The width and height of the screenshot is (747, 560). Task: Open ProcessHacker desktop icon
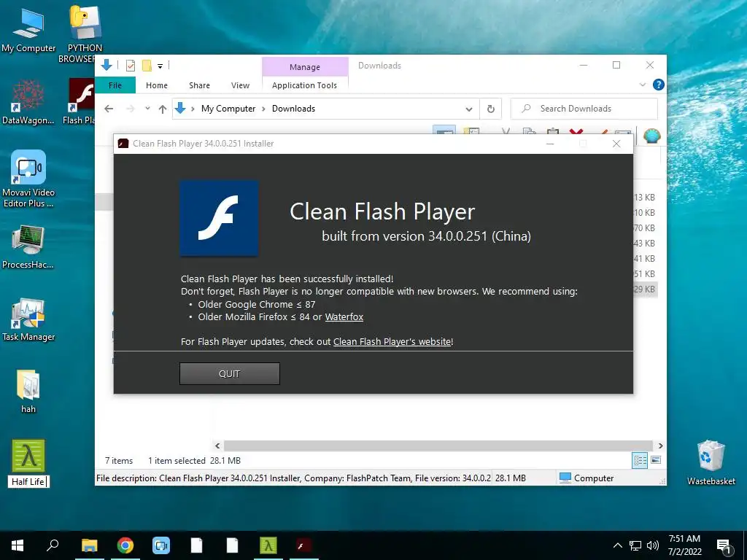click(x=28, y=248)
